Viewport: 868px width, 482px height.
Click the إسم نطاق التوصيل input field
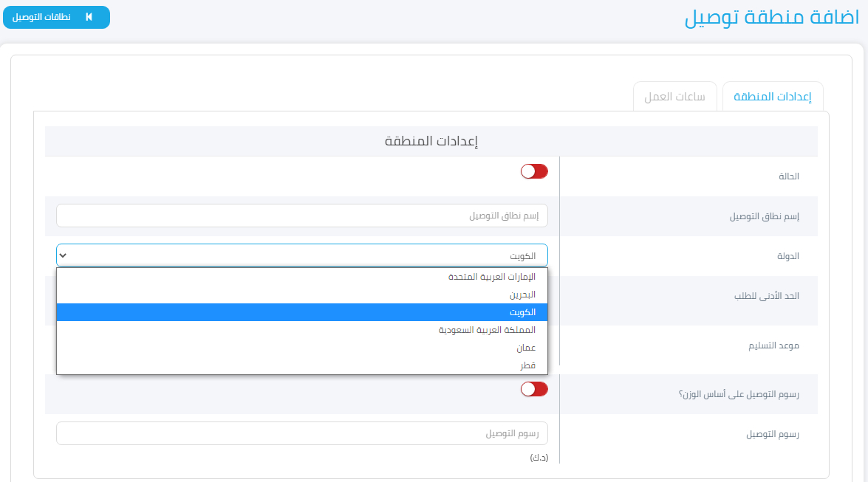(x=301, y=215)
